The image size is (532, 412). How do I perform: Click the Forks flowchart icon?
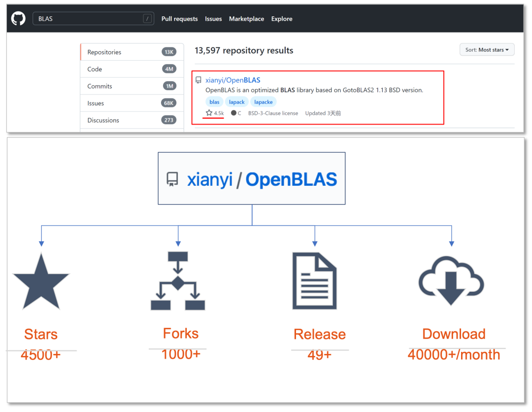pos(178,280)
